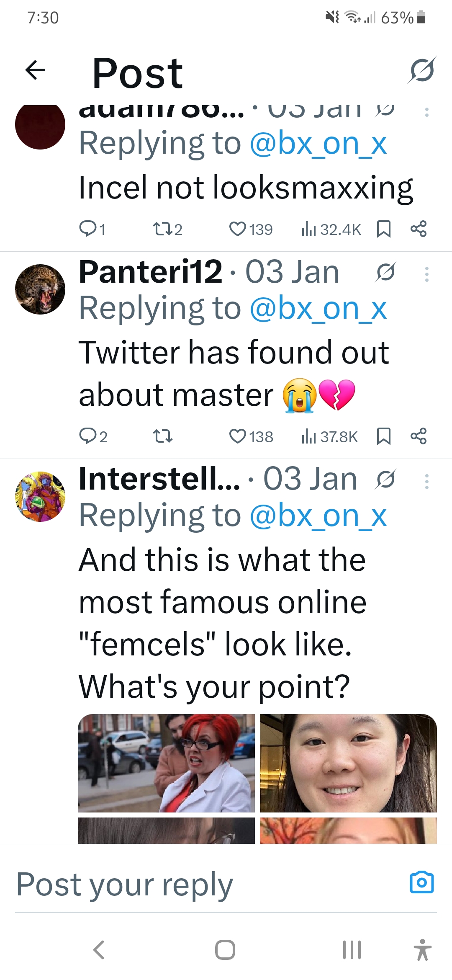Like Panteri12's reply
452x980 pixels.
coord(238,436)
